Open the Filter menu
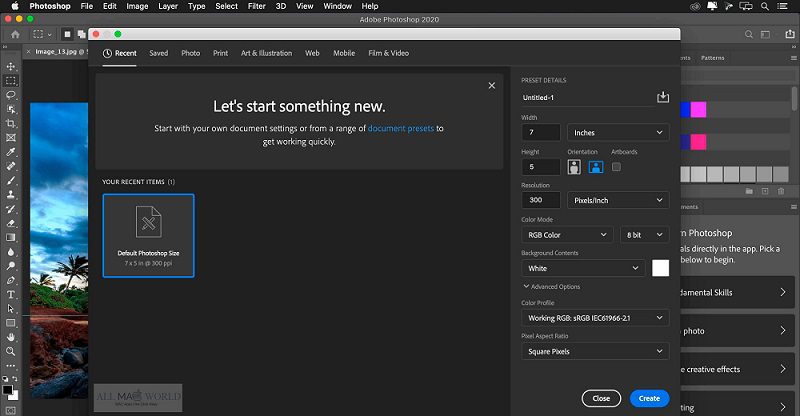800x416 pixels. pyautogui.click(x=257, y=6)
